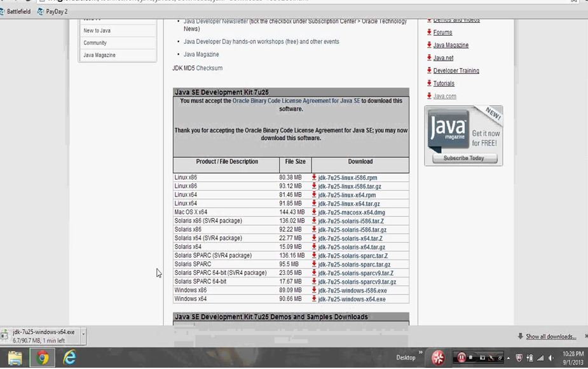
Task: Open the Battlefield bookmark
Action: [16, 11]
